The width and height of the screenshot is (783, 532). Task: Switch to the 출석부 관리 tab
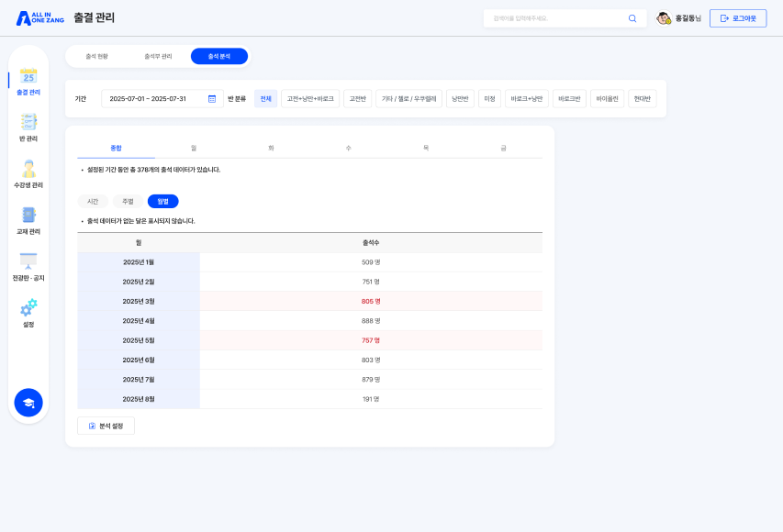point(158,56)
